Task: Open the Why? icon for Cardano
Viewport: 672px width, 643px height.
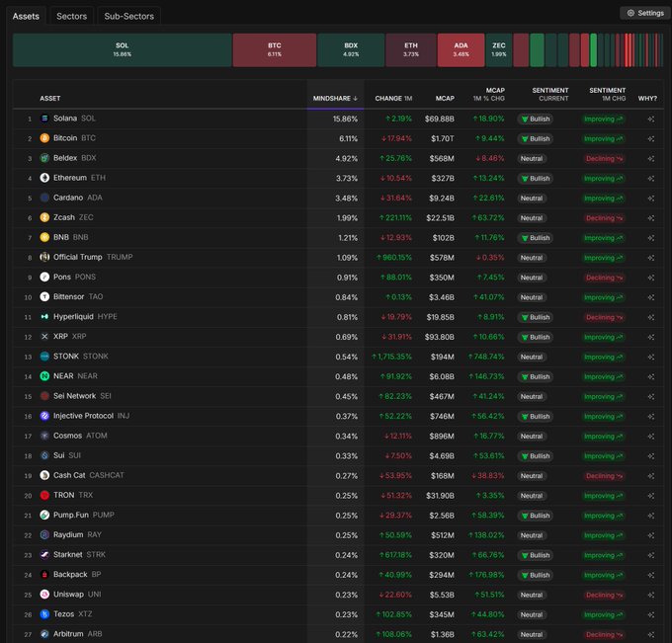Action: 651,199
